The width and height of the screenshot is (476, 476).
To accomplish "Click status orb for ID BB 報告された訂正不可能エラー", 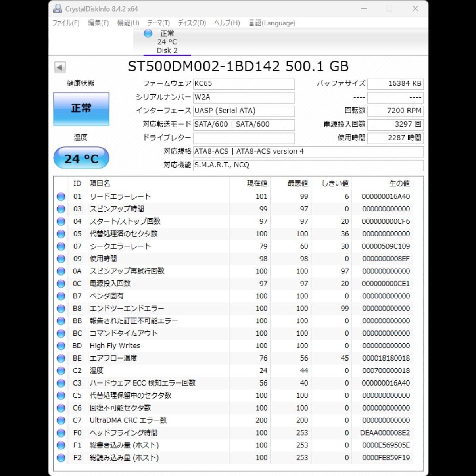I will click(61, 321).
